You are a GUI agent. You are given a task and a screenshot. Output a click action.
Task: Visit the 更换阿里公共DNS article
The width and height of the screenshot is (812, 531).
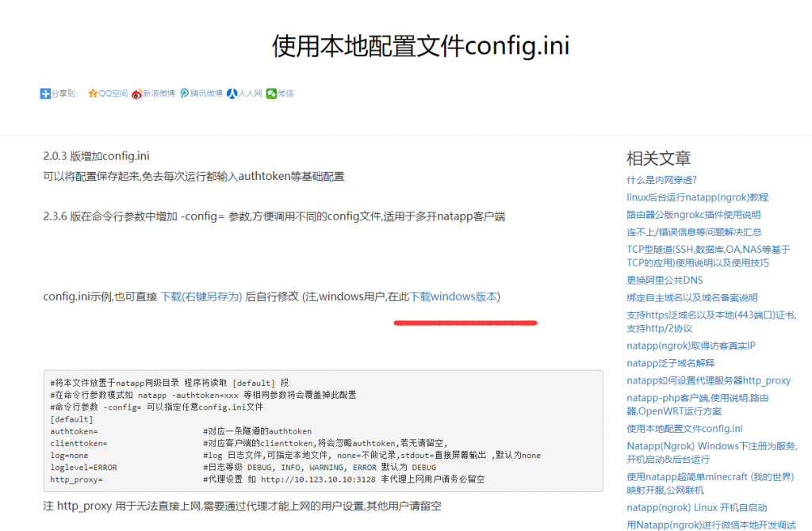pyautogui.click(x=665, y=281)
